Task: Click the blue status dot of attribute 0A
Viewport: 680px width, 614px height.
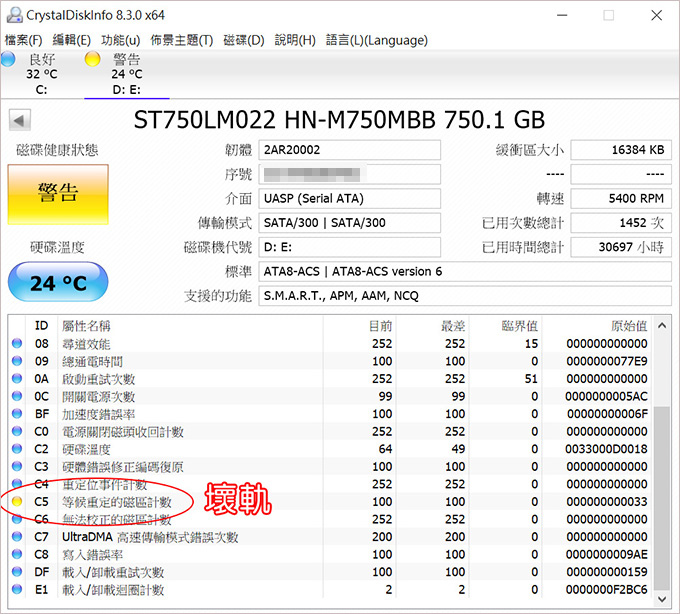Action: (x=17, y=379)
